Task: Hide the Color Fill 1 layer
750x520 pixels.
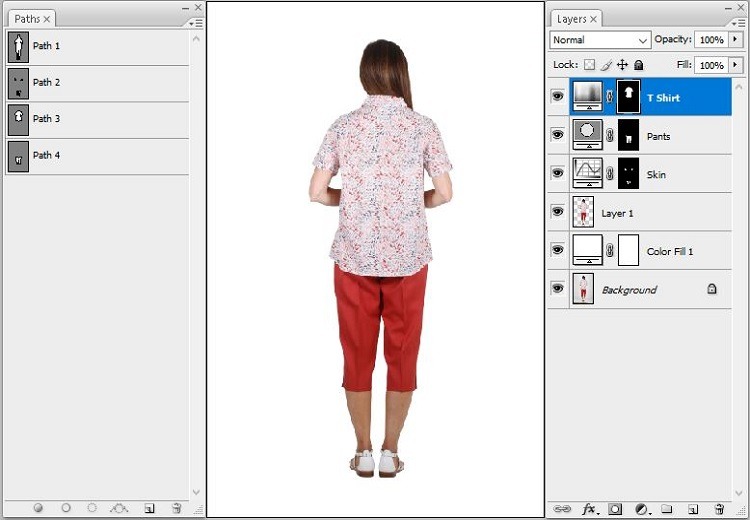Action: click(x=558, y=249)
